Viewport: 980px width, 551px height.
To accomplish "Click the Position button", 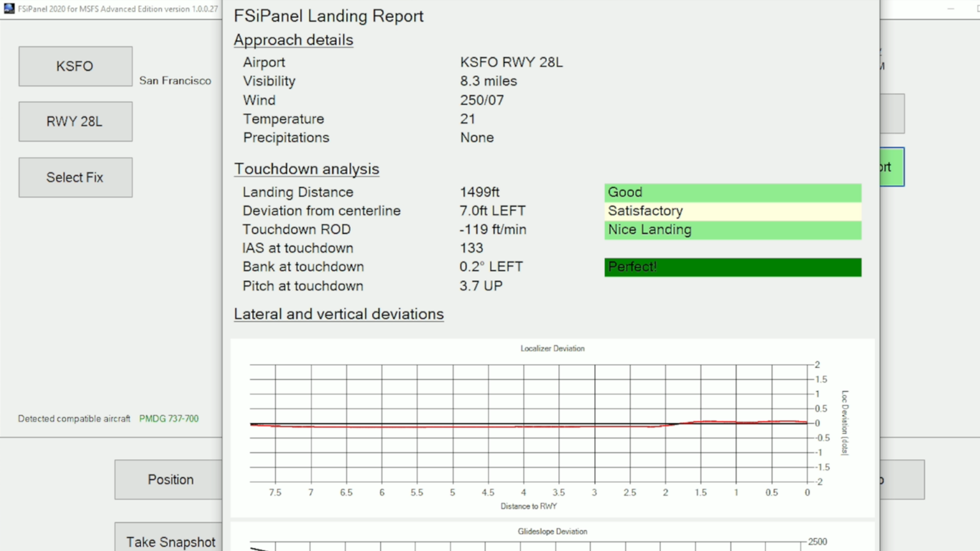I will (169, 480).
